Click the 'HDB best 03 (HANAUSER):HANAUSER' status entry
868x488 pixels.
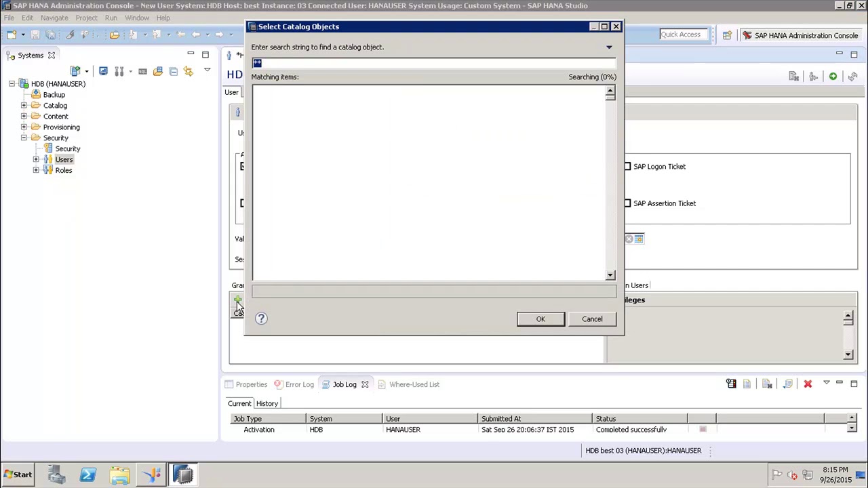644,451
